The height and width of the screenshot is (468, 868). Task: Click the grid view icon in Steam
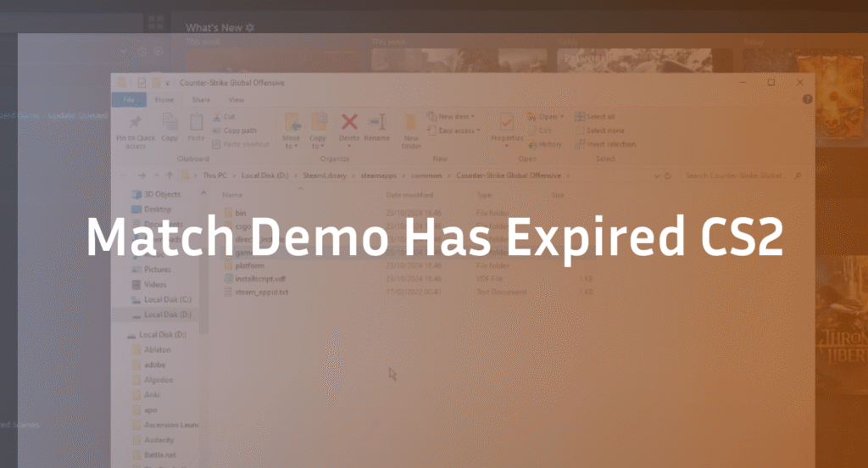pos(156,23)
